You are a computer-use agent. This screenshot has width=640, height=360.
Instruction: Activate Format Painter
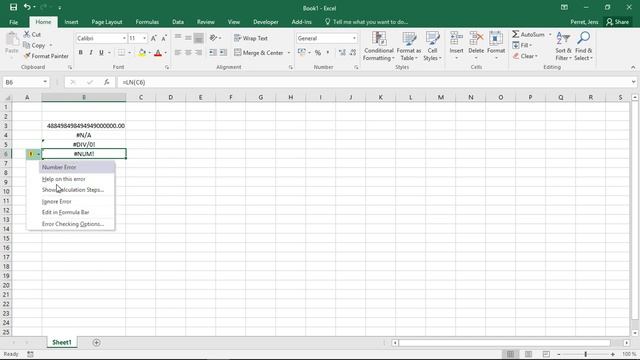46,56
